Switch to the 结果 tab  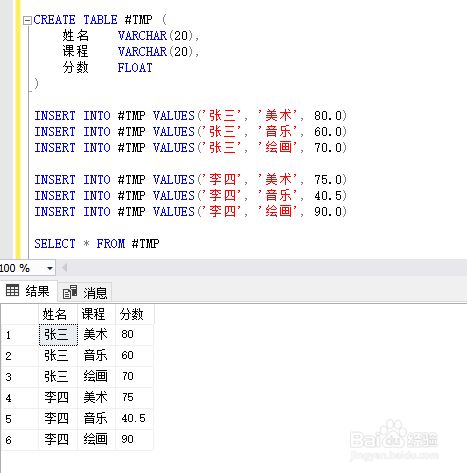(28, 291)
